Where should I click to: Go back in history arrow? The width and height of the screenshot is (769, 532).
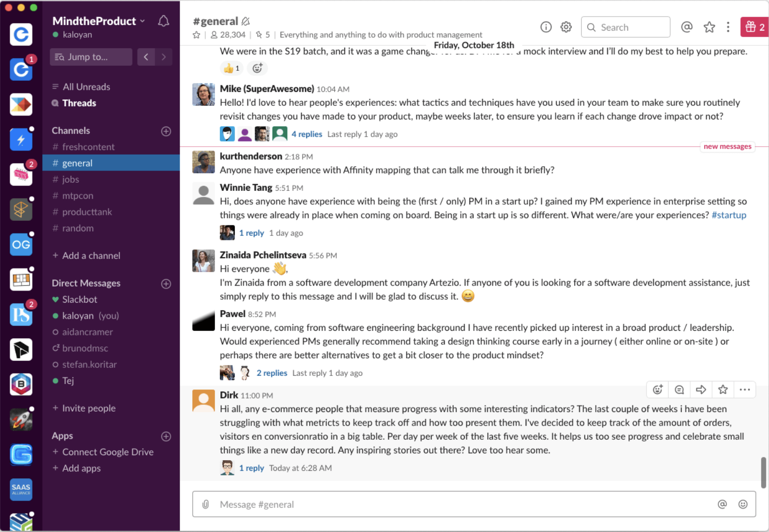(146, 57)
